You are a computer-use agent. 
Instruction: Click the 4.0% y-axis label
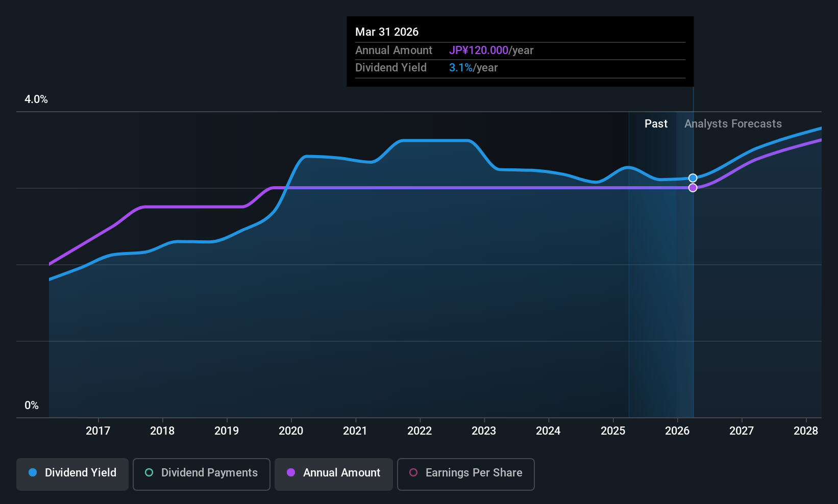(36, 99)
